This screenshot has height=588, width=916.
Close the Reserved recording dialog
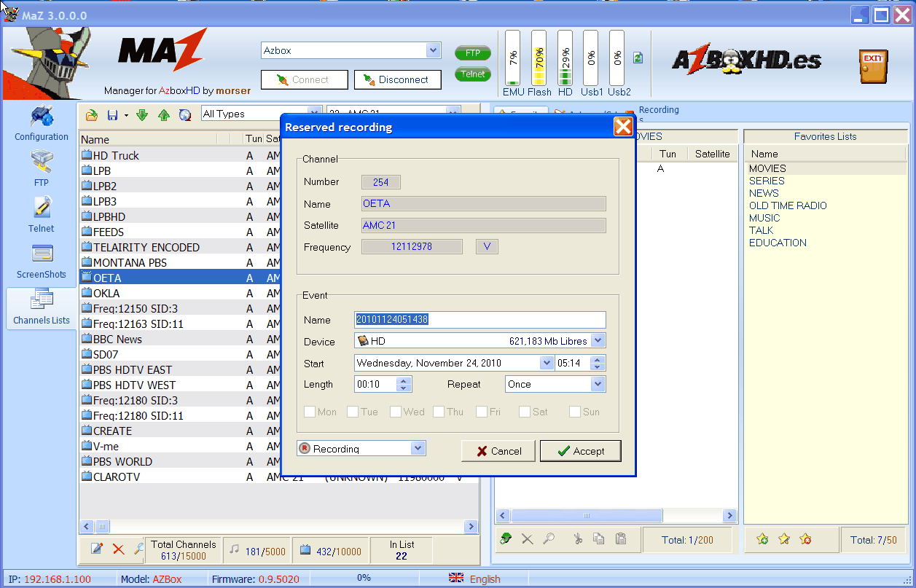coord(623,127)
